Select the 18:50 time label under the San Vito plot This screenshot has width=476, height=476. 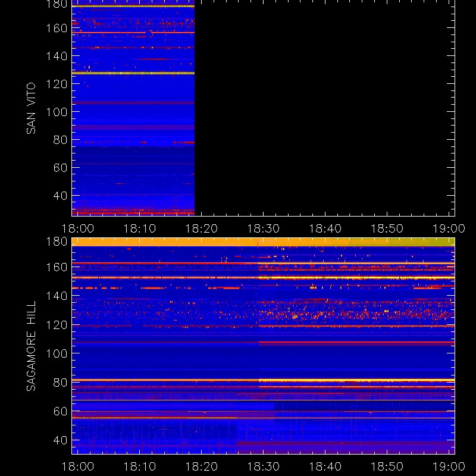[387, 228]
